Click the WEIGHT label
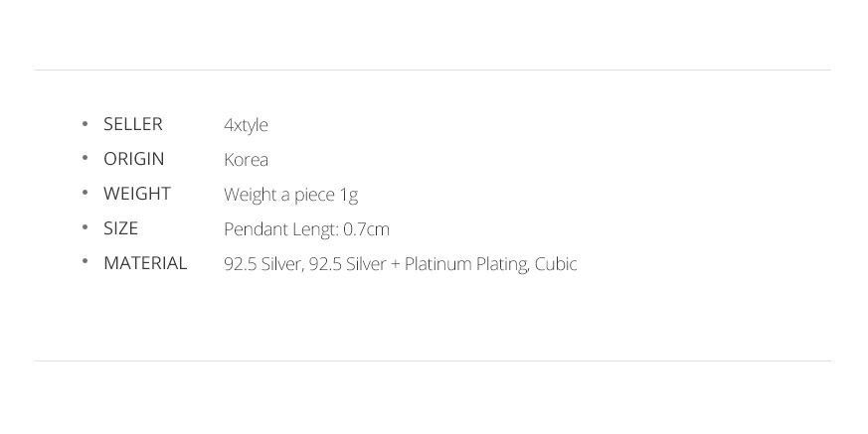 pyautogui.click(x=136, y=194)
